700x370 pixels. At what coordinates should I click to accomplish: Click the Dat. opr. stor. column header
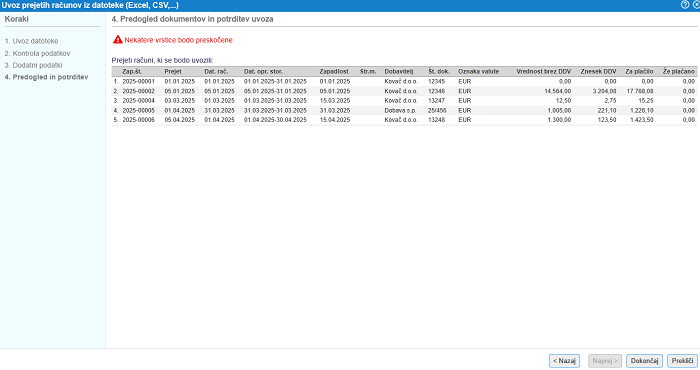click(263, 71)
